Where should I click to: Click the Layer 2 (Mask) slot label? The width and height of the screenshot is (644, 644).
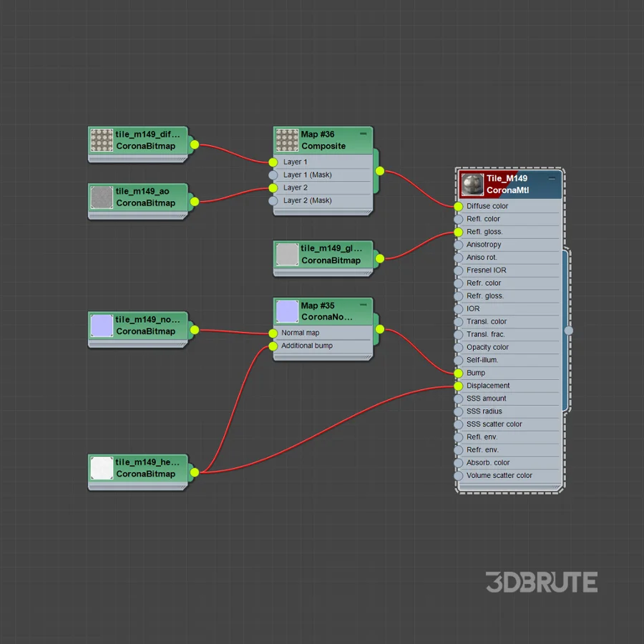tap(307, 201)
